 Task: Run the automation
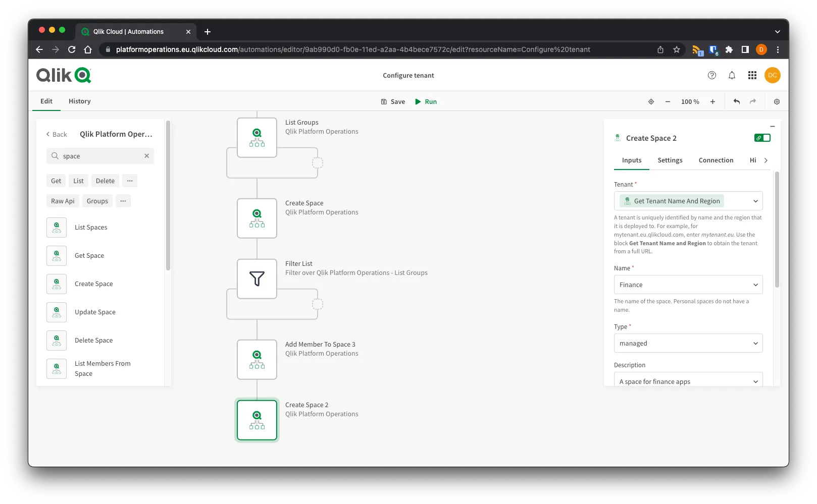click(x=426, y=101)
